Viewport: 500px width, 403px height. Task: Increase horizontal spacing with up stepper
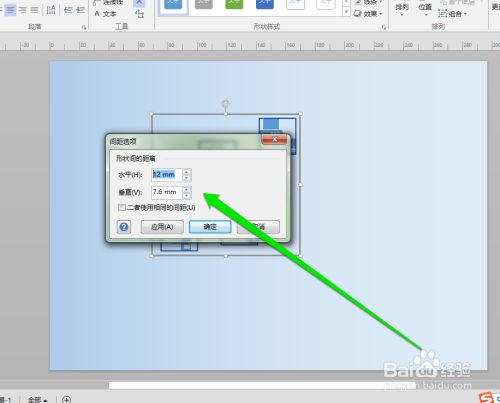click(187, 172)
